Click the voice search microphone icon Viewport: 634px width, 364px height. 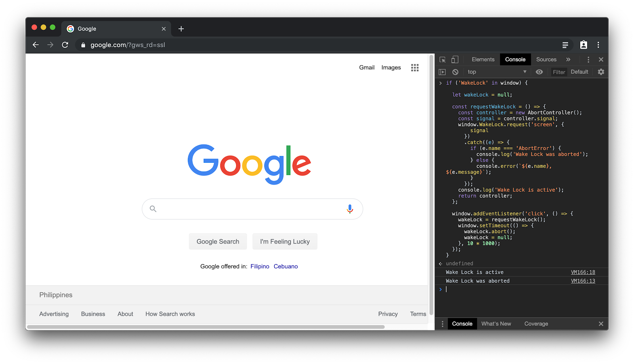point(350,209)
